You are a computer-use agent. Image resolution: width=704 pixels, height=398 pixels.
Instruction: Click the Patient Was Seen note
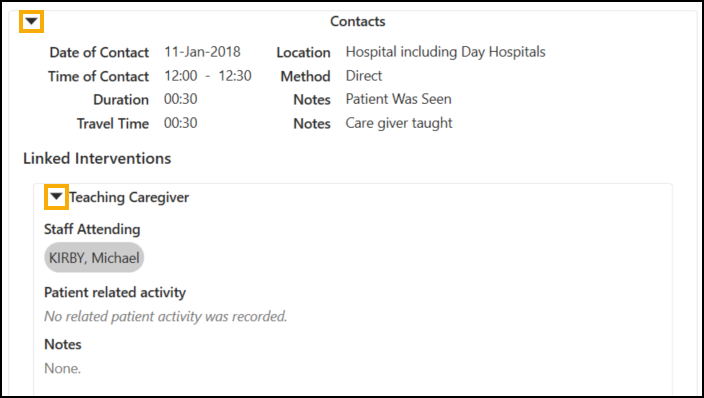(x=398, y=99)
